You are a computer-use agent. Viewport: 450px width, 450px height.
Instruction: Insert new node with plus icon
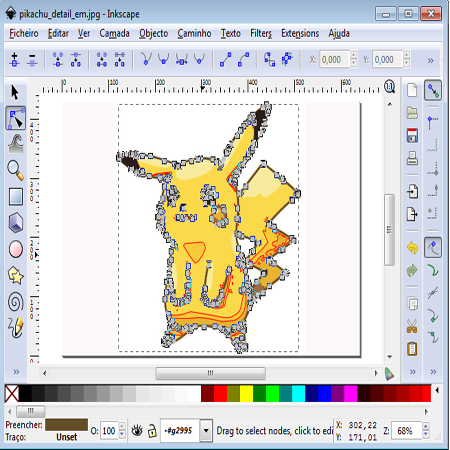(x=14, y=59)
